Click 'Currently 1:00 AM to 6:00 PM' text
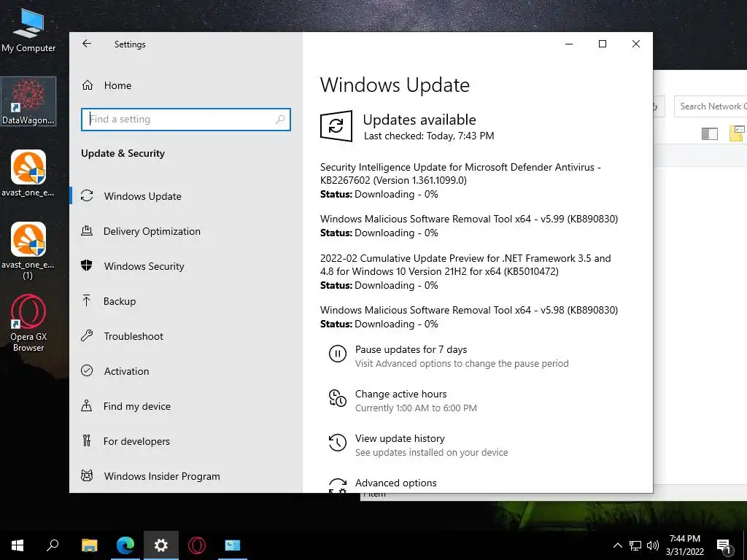The image size is (747, 560). click(x=416, y=408)
